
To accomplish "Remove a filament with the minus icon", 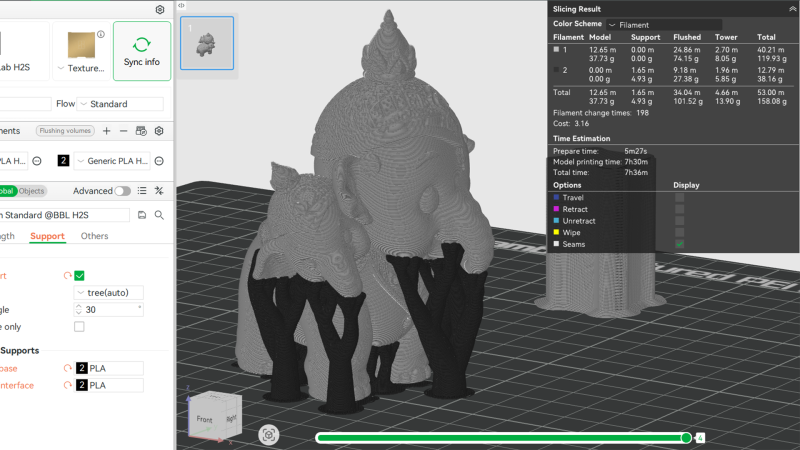I will pos(123,131).
